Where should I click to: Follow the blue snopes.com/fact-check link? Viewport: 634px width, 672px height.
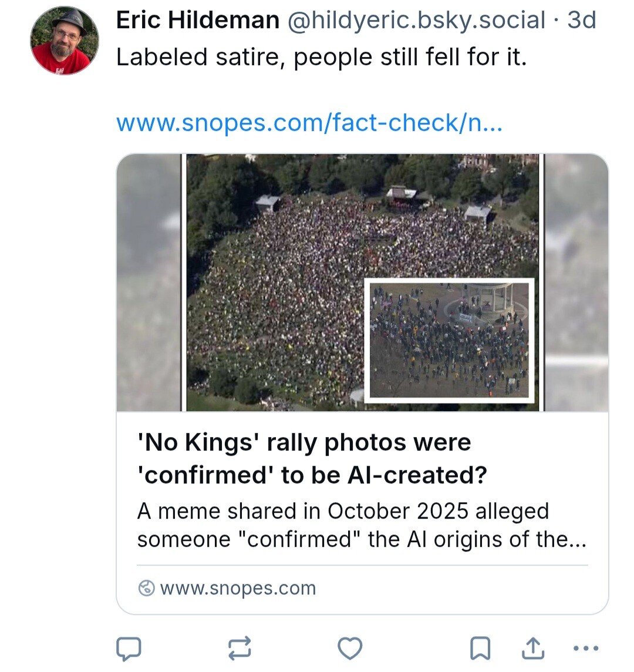coord(309,123)
